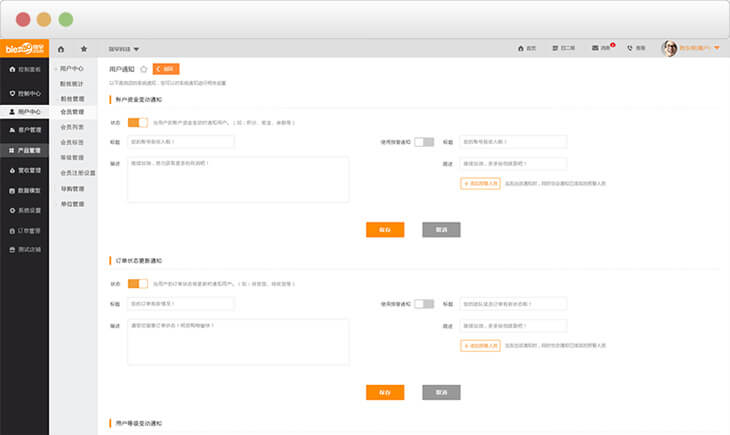Click the star favorites icon in top toolbar
Viewport: 730px width, 435px height.
tap(84, 48)
